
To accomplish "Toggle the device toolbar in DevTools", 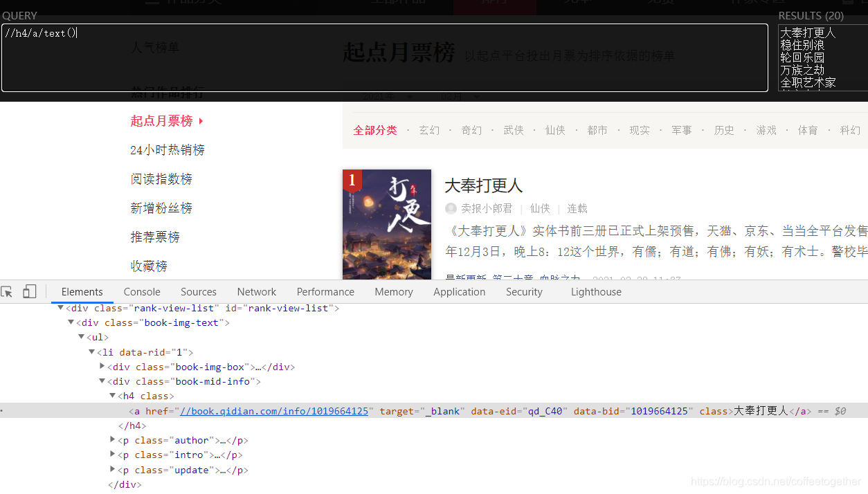I will click(28, 291).
